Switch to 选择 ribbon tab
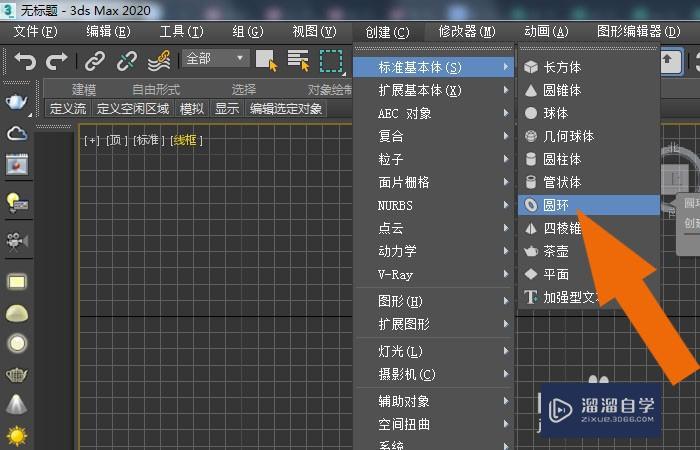 tap(244, 90)
